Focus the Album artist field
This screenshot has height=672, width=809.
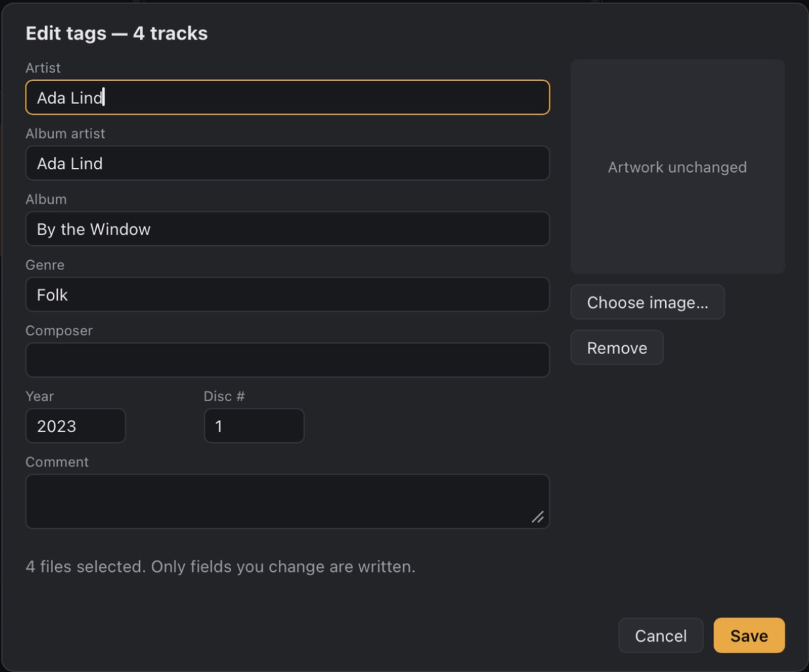pyautogui.click(x=288, y=163)
